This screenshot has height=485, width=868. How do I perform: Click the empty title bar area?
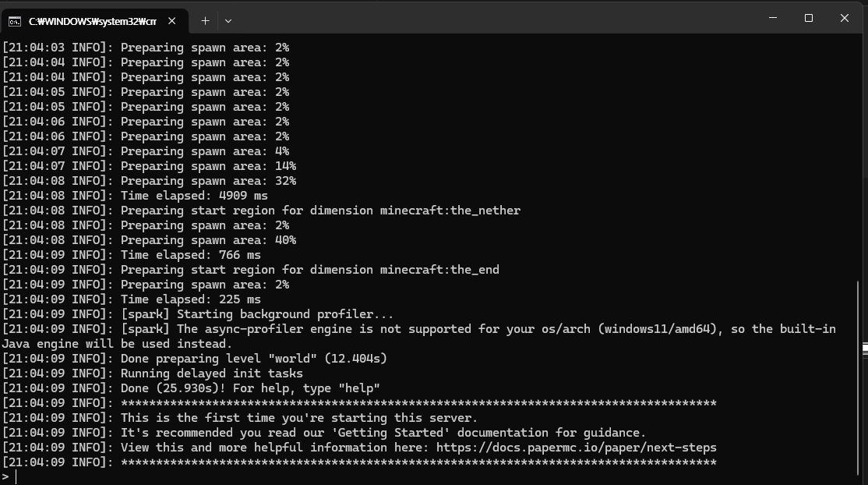pyautogui.click(x=498, y=18)
